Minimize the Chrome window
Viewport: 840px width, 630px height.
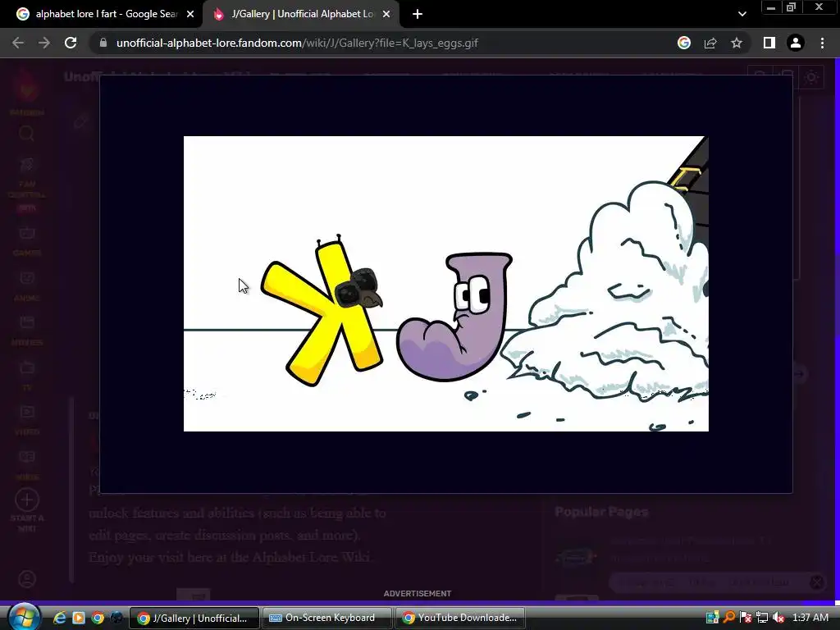771,7
